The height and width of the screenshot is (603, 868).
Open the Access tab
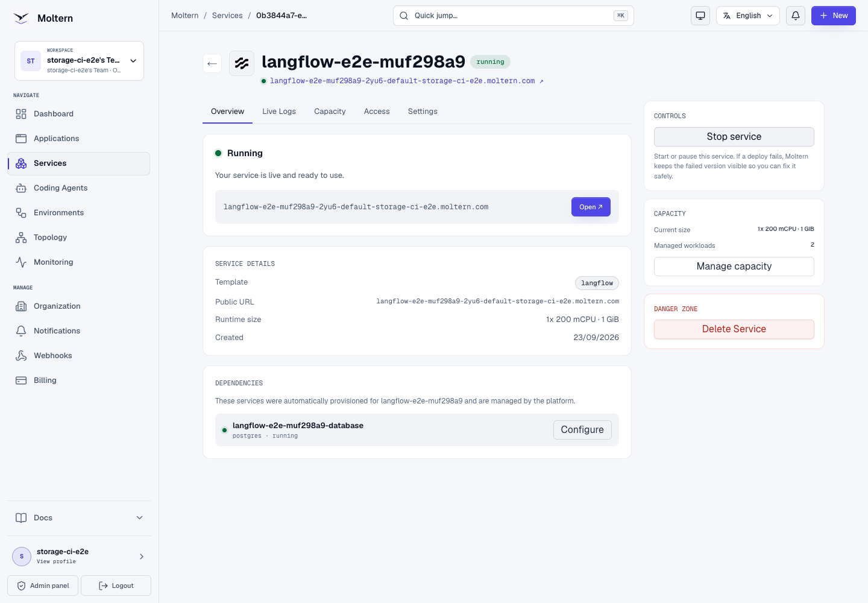pyautogui.click(x=377, y=112)
